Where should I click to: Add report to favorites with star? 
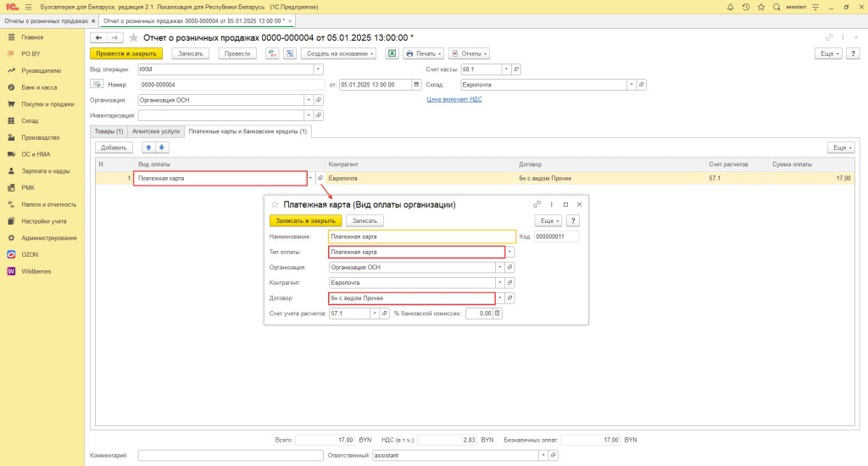click(133, 37)
